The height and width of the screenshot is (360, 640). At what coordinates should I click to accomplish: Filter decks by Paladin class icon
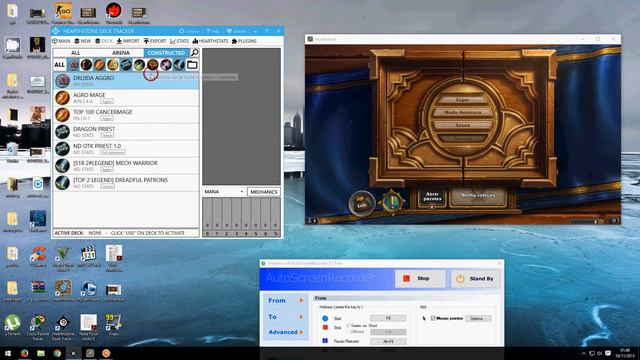[x=113, y=65]
